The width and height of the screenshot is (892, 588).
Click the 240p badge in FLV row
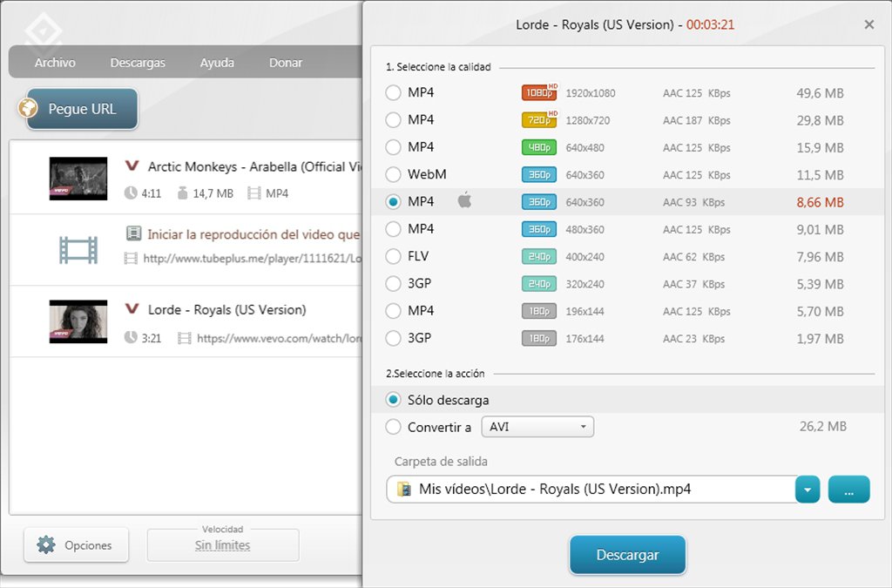click(x=539, y=256)
